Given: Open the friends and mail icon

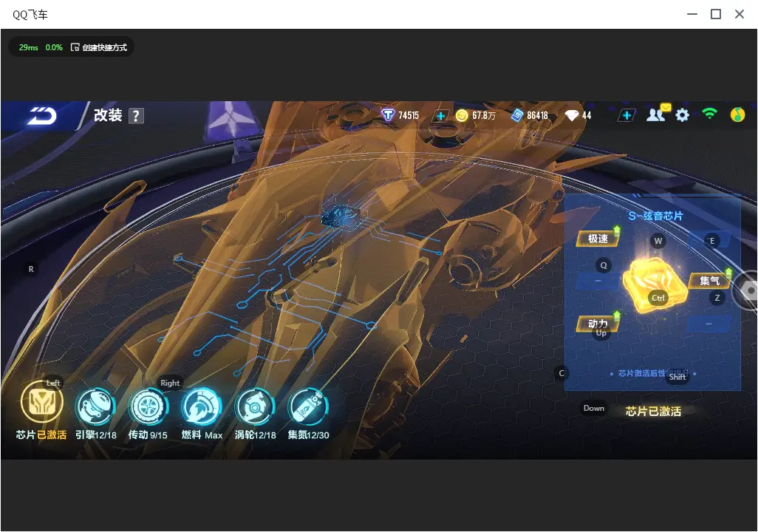Looking at the screenshot, I should 658,114.
